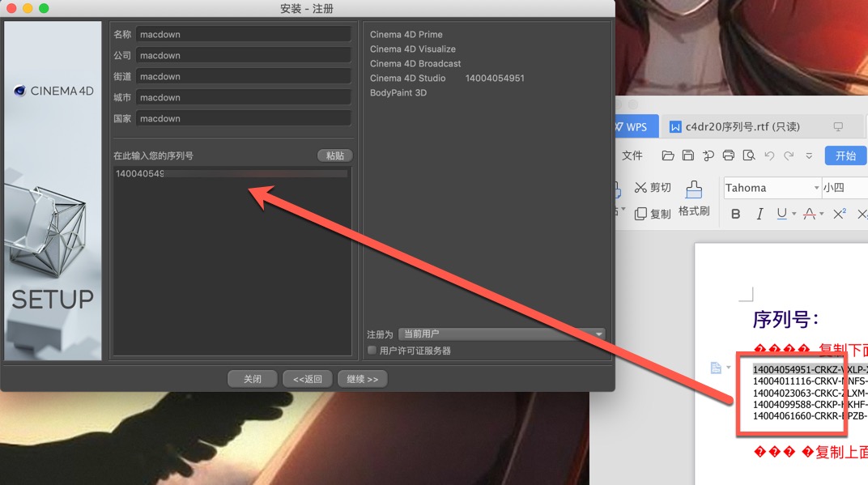This screenshot has height=485, width=868.
Task: Click serial line 14004011116-CRKV in document
Action: (810, 381)
